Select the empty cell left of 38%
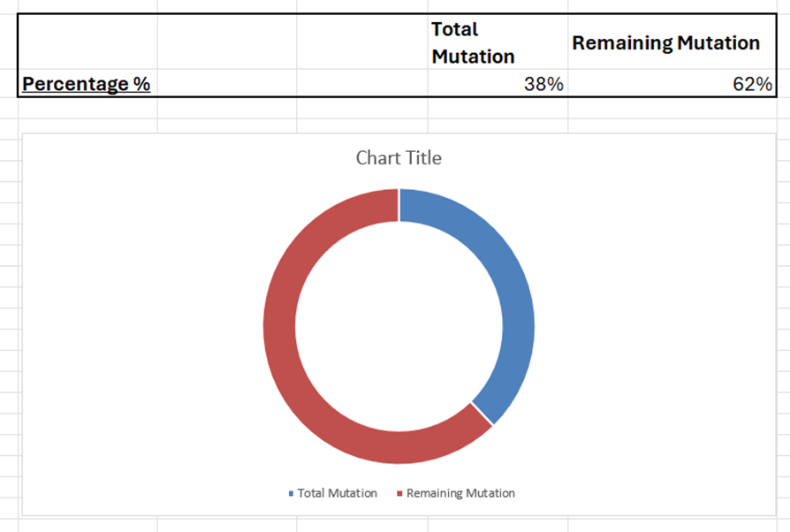Image resolution: width=790 pixels, height=532 pixels. (362, 84)
